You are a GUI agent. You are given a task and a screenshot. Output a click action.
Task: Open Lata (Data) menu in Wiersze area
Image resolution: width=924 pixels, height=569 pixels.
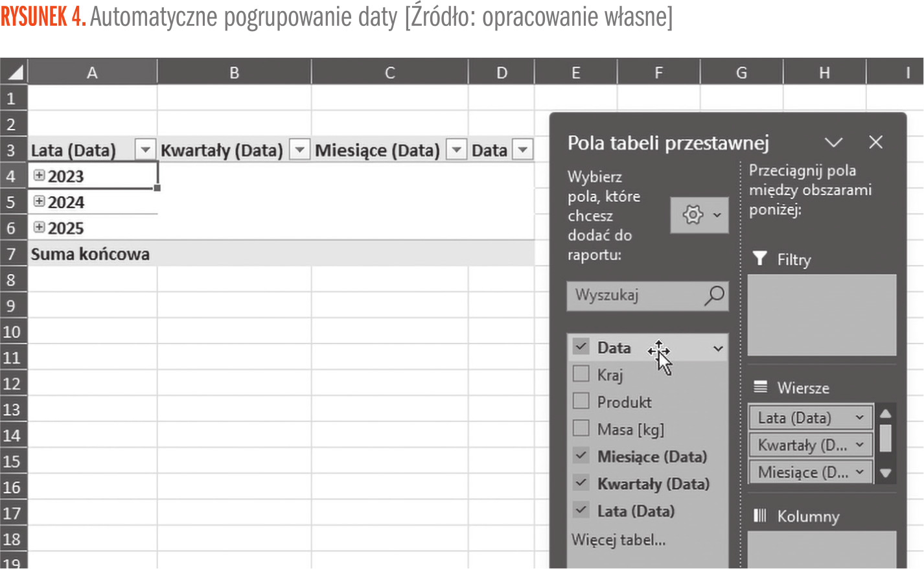[859, 418]
